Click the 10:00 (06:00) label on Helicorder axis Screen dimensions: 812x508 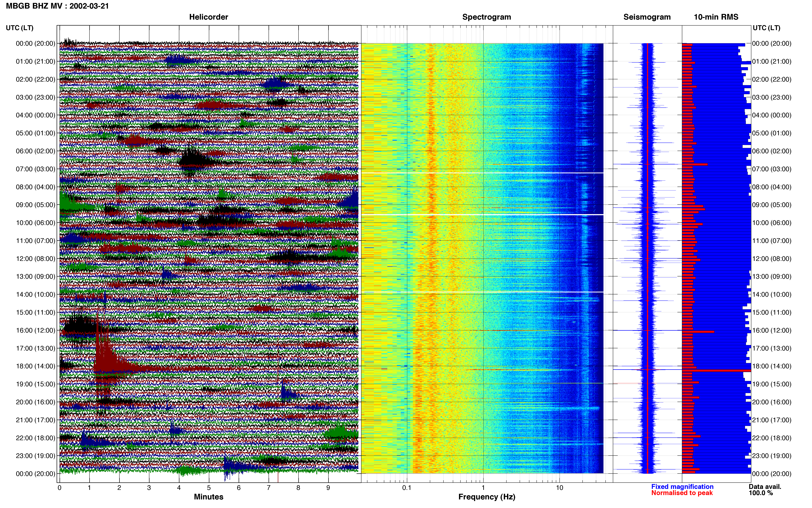pyautogui.click(x=36, y=223)
